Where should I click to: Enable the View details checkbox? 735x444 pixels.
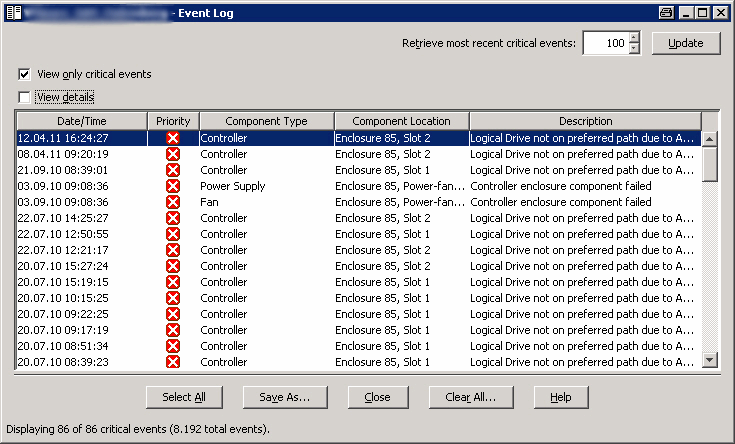25,97
